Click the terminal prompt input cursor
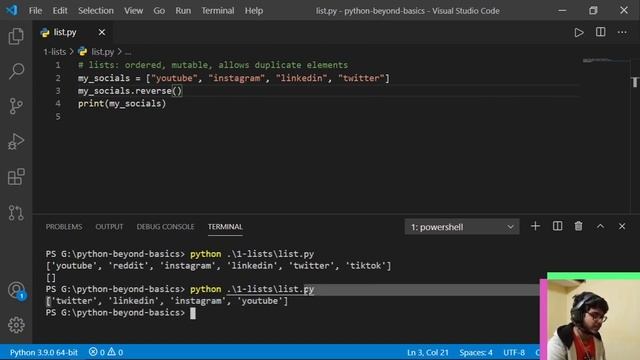Image resolution: width=640 pixels, height=360 pixels. pyautogui.click(x=193, y=313)
